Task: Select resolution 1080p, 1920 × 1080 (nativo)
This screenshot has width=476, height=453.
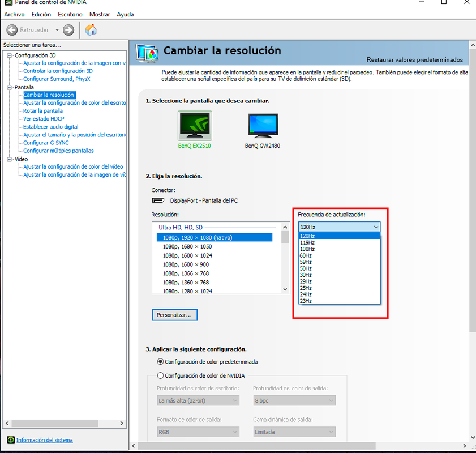Action: pyautogui.click(x=215, y=237)
